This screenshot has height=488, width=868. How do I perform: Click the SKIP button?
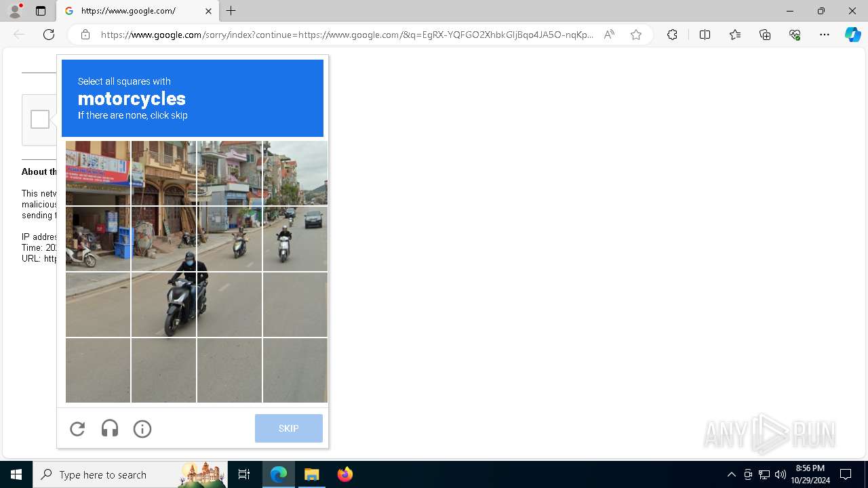(x=289, y=428)
